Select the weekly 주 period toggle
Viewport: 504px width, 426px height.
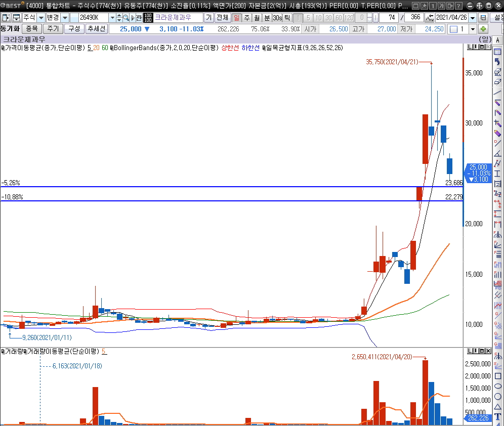click(x=247, y=18)
